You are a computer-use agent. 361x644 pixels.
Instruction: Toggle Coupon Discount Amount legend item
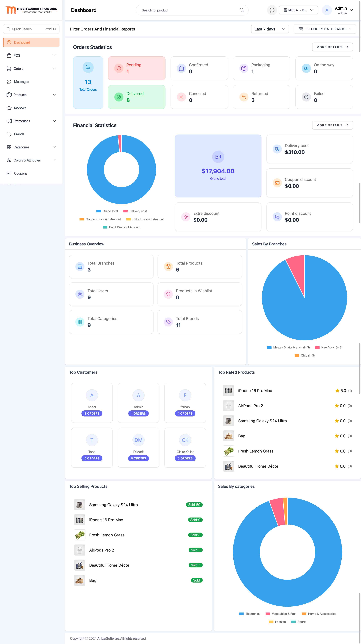click(x=100, y=219)
